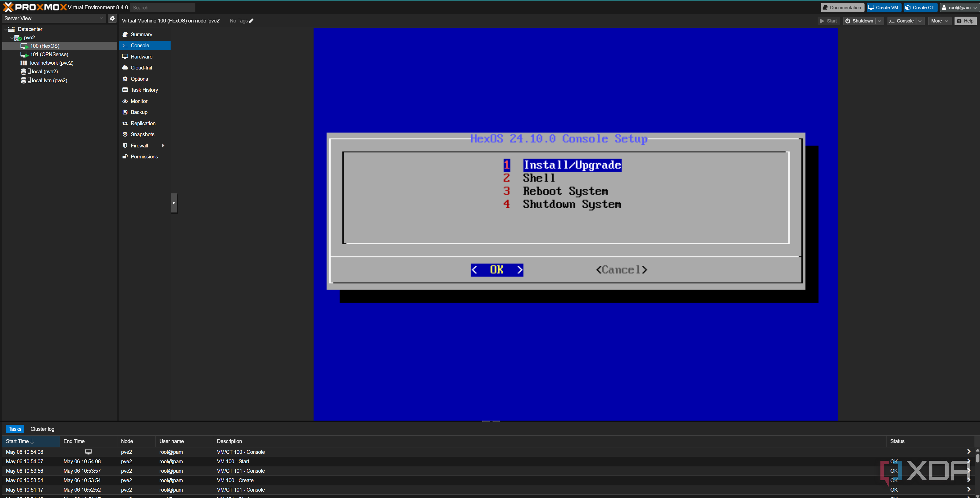
Task: Sort by Start Time column header
Action: click(31, 441)
